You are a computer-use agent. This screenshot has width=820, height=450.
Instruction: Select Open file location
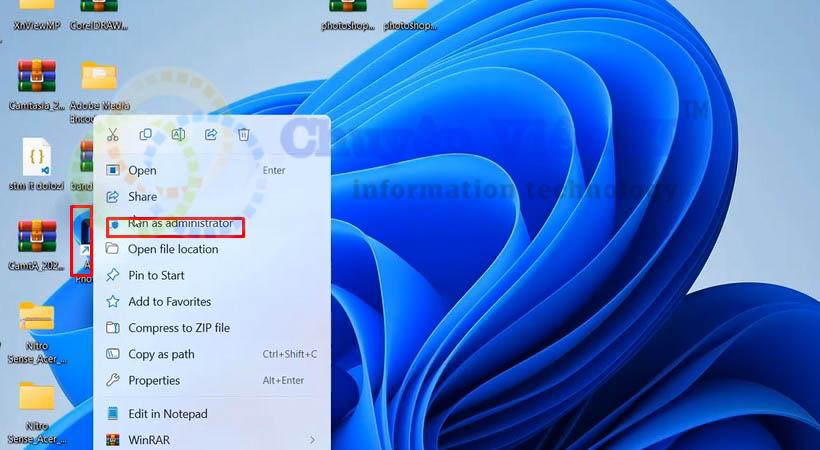[212, 249]
